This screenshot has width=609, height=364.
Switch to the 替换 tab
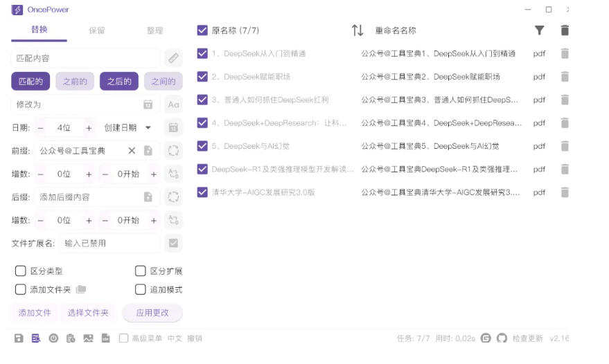click(x=39, y=30)
